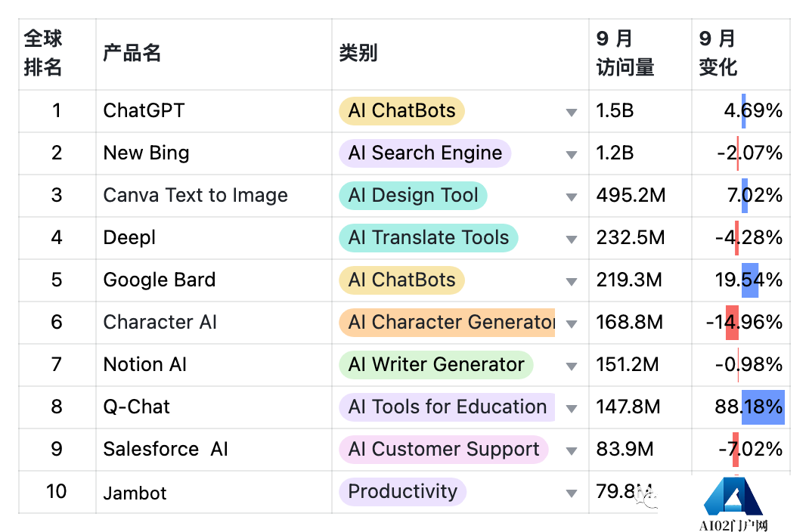Viewport: 809px width, 532px height.
Task: Click the AI02 portal logo icon
Action: coord(733,499)
